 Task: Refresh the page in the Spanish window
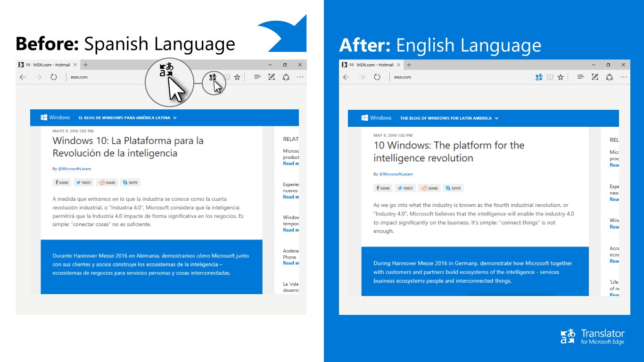54,77
